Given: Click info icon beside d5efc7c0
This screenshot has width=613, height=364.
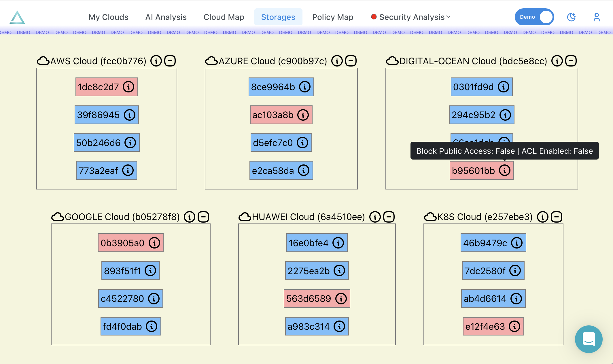Looking at the screenshot, I should tap(302, 143).
